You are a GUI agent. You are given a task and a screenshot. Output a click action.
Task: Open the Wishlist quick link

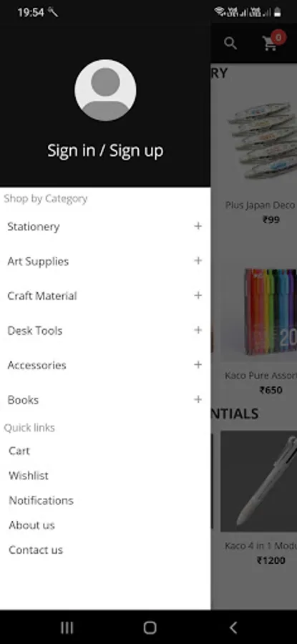[x=29, y=476]
